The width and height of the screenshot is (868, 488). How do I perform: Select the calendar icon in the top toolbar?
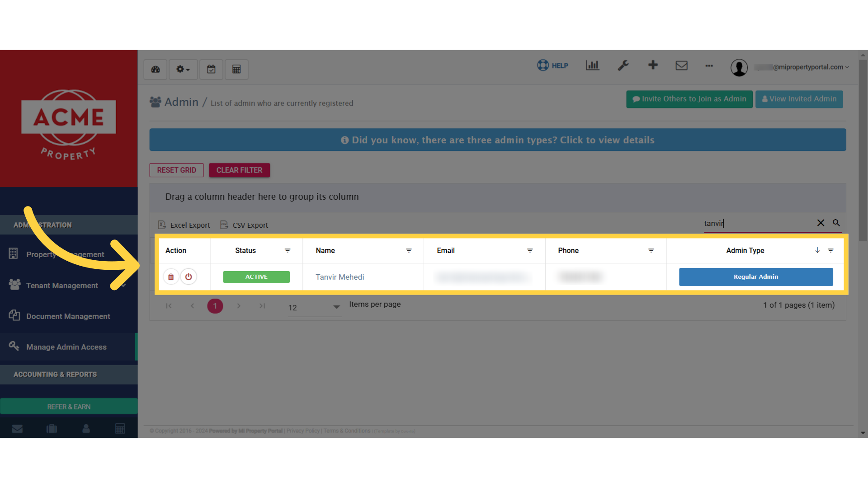click(x=211, y=69)
